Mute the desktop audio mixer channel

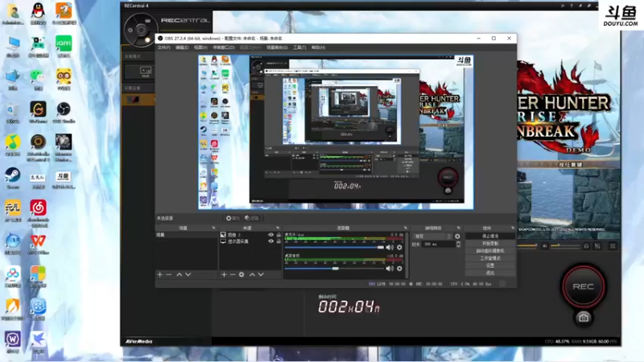390,269
